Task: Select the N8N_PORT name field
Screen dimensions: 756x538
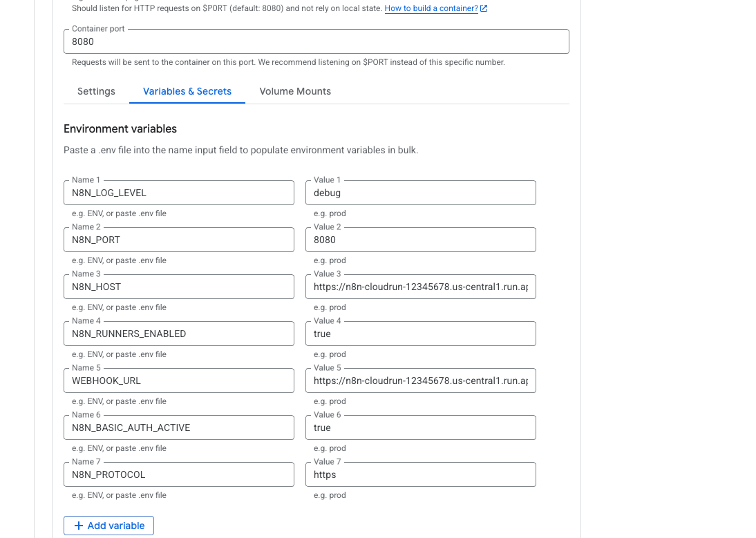Action: 179,240
